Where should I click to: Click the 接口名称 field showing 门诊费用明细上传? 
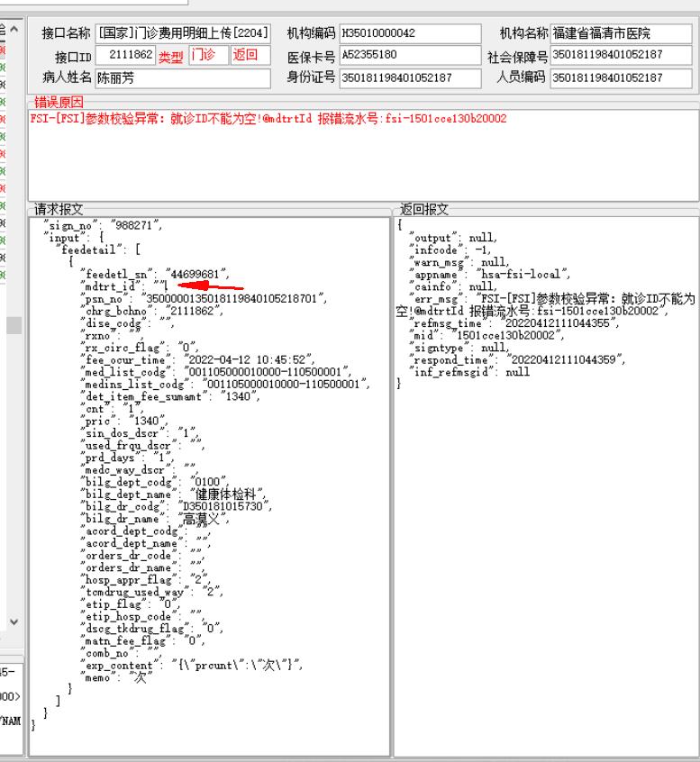pyautogui.click(x=183, y=33)
